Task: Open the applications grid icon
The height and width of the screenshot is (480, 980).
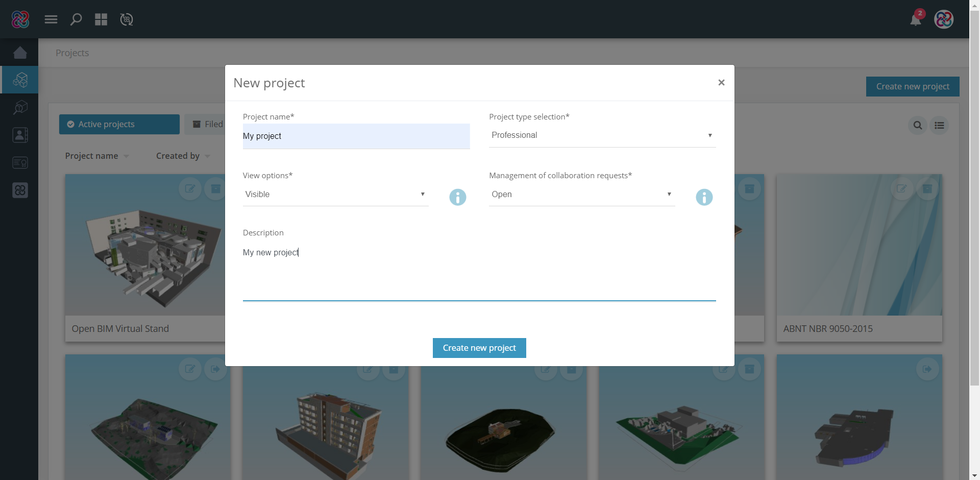Action: coord(101,19)
